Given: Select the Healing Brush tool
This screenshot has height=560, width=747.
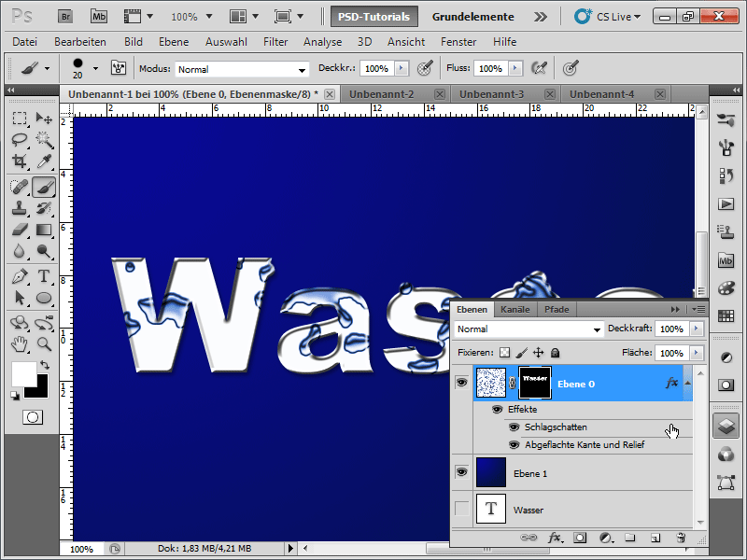Looking at the screenshot, I should (x=20, y=187).
